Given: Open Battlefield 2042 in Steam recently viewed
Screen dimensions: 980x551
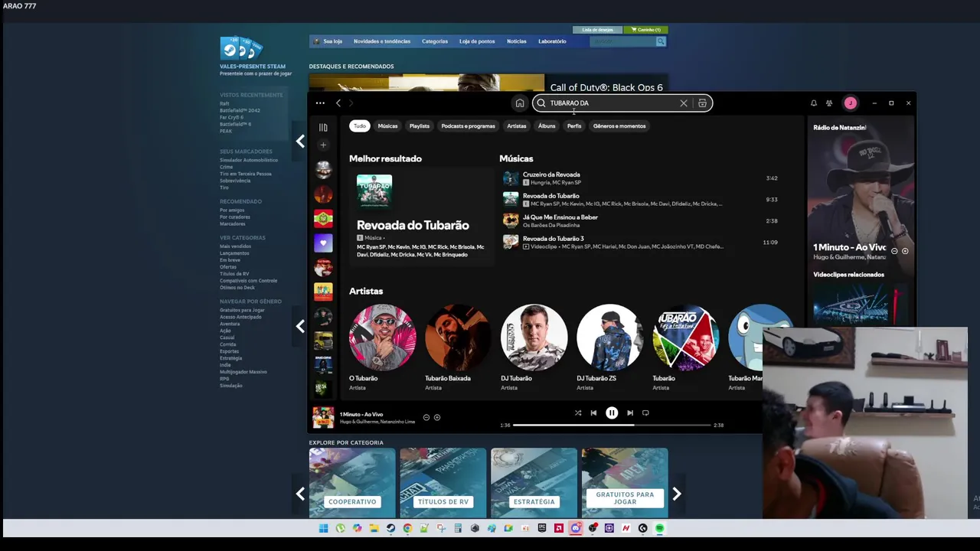Looking at the screenshot, I should point(240,111).
